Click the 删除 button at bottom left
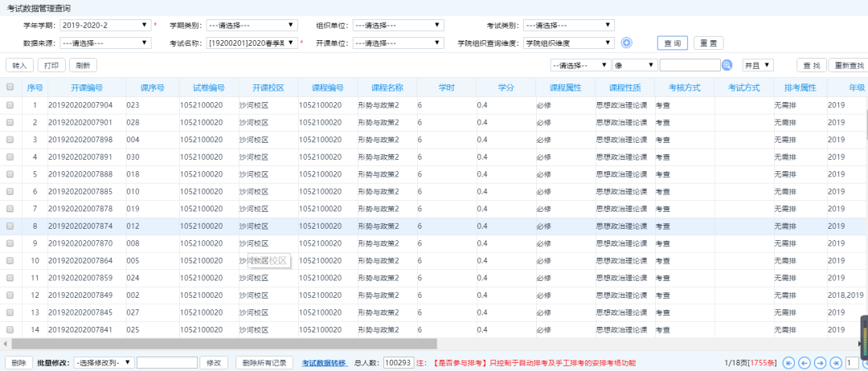 click(x=18, y=363)
